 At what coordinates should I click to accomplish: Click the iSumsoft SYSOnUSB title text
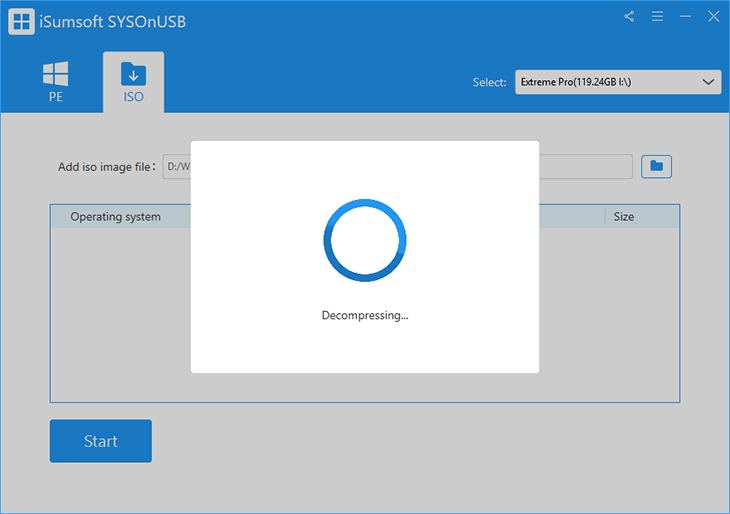pos(113,22)
